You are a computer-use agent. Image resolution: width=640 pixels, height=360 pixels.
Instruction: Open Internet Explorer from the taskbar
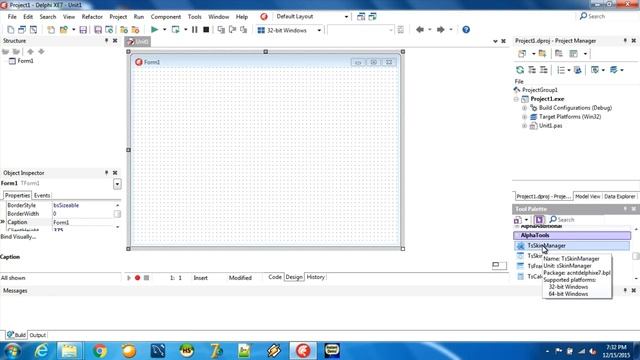point(41,351)
